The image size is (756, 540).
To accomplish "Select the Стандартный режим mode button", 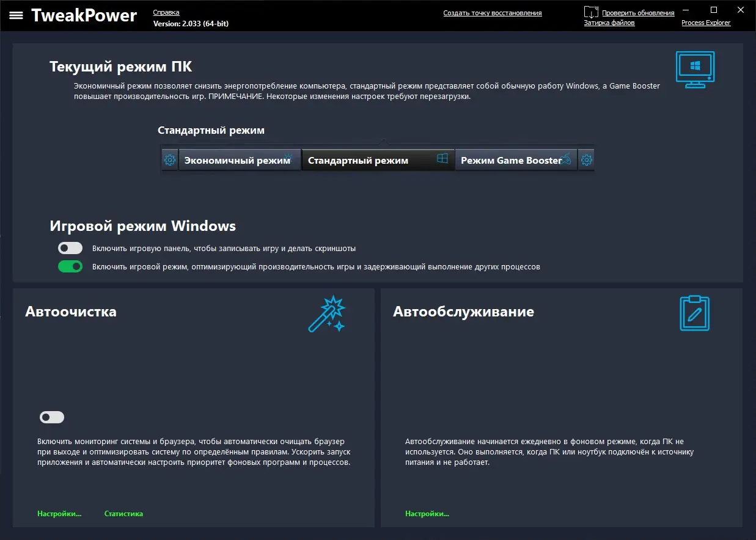I will click(378, 160).
